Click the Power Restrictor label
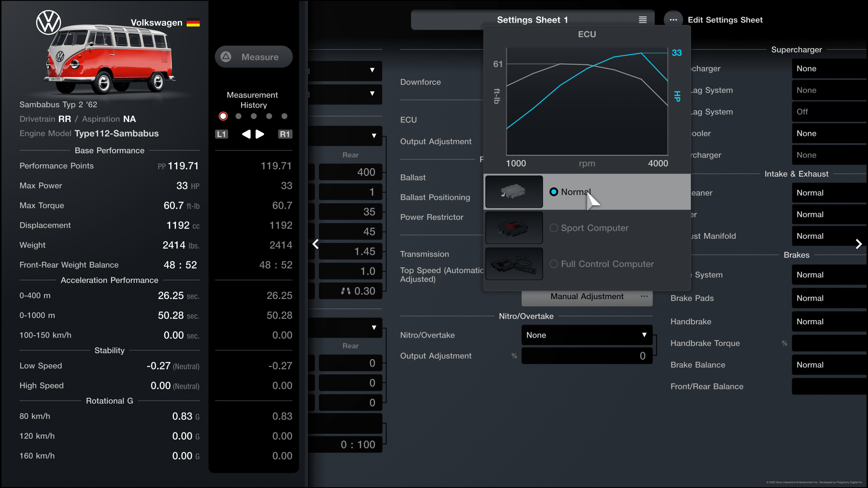Viewport: 868px width, 488px height. point(432,217)
